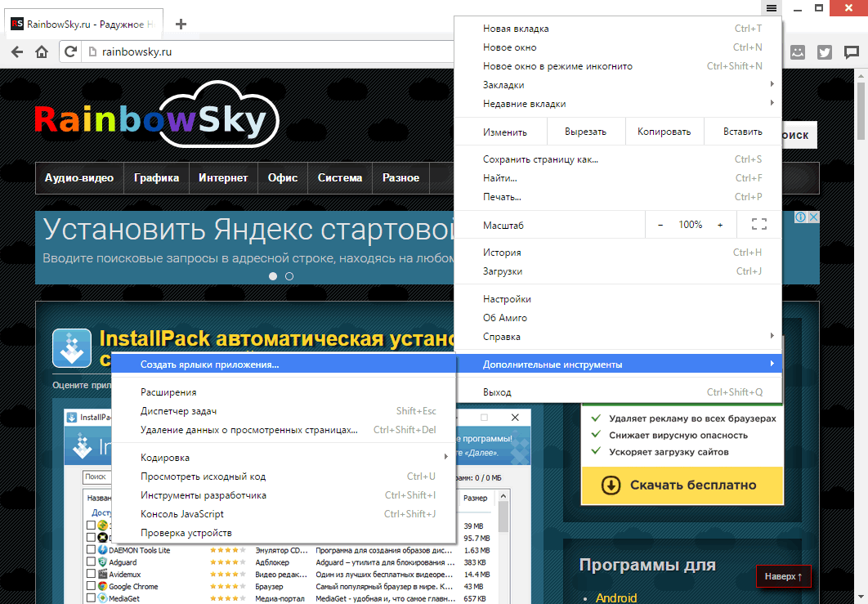
Task: Click the Adguard shield icon in list
Action: coord(102,562)
